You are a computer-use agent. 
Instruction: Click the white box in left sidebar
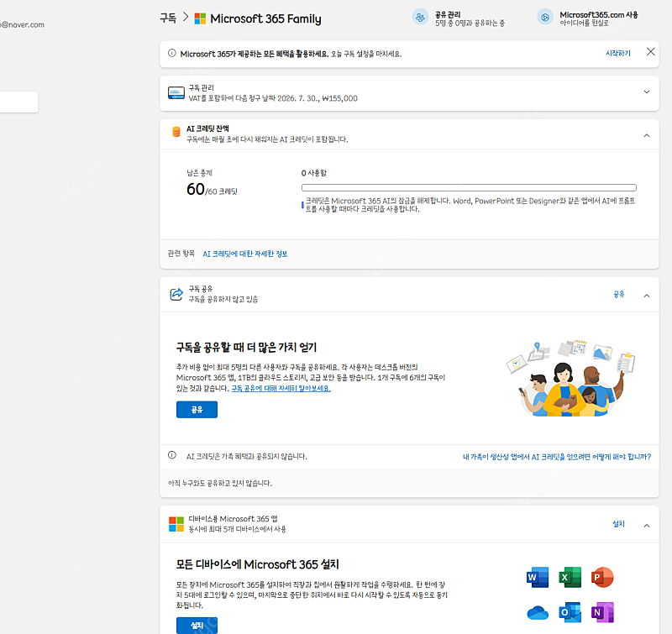[x=18, y=102]
